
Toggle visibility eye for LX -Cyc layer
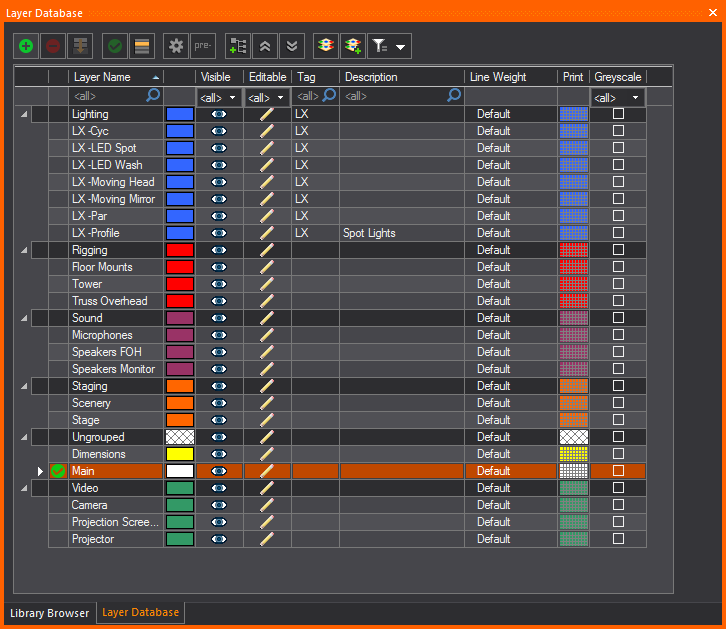(x=219, y=131)
